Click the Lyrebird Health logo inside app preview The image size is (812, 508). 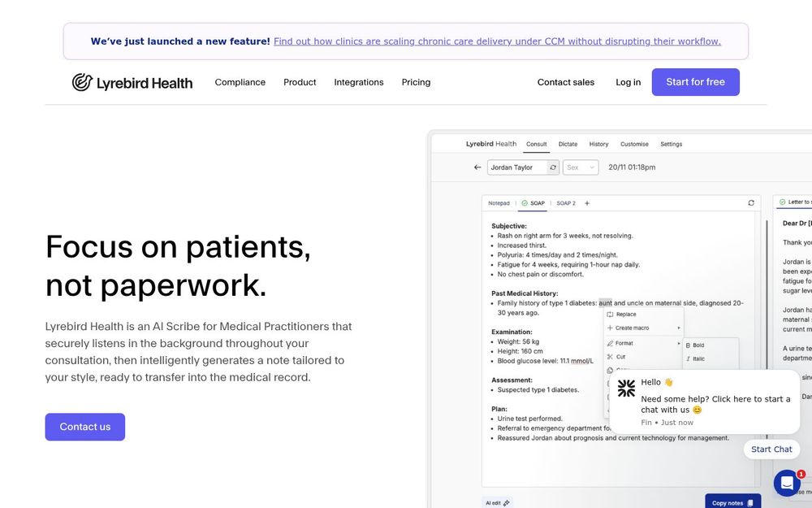[x=491, y=144]
